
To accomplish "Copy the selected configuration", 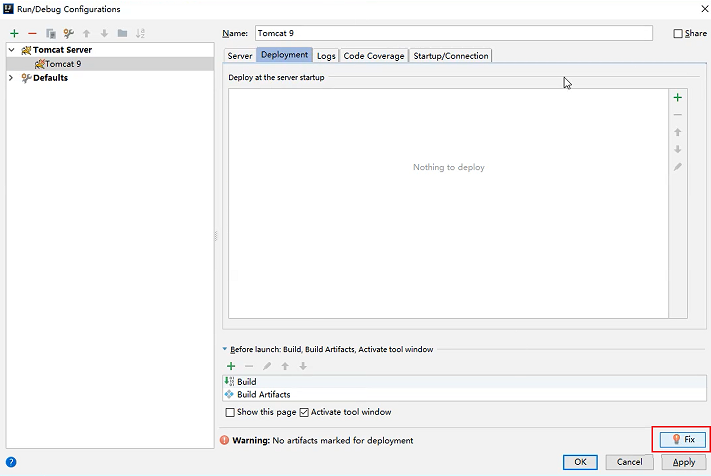I will point(51,33).
